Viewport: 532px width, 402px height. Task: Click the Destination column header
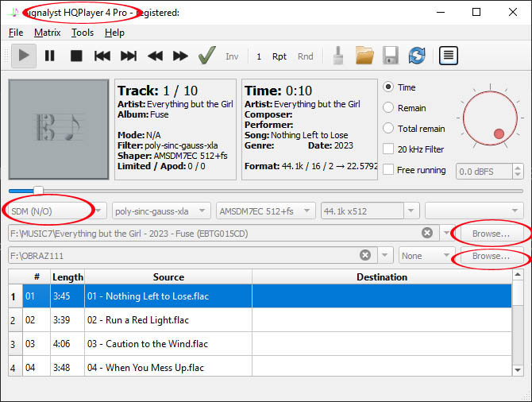click(382, 277)
